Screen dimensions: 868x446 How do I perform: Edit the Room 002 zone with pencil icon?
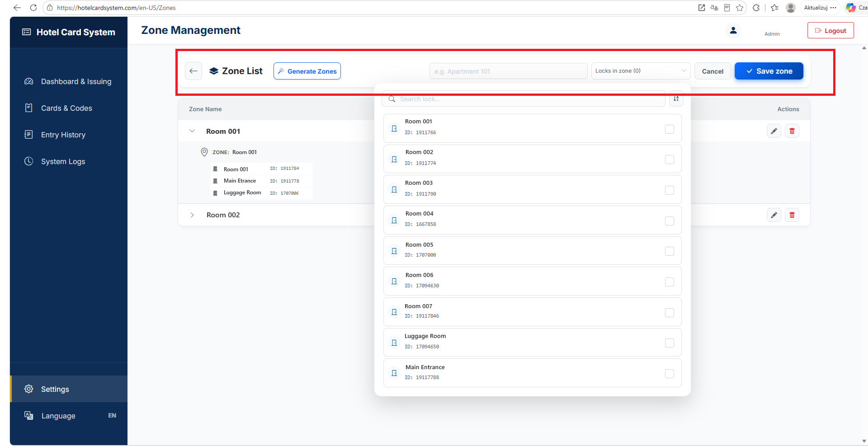[x=774, y=215]
